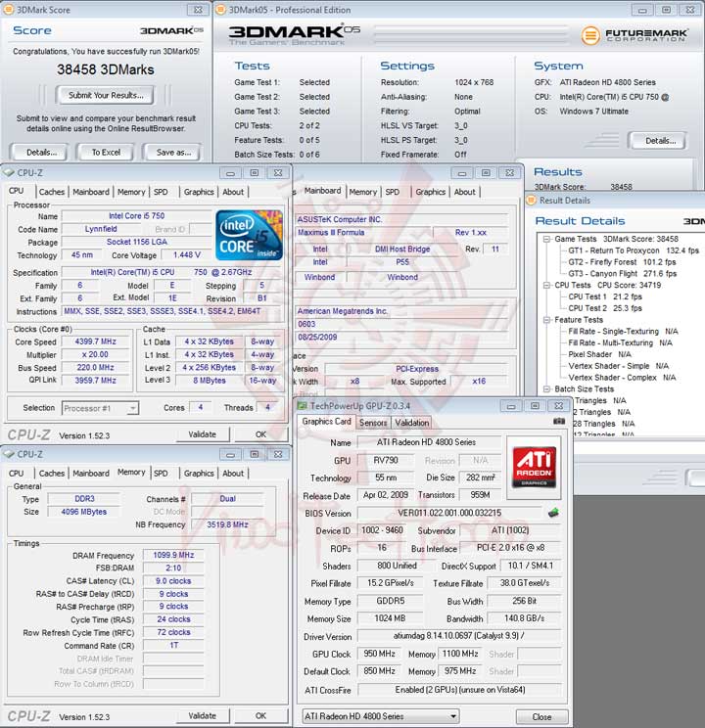Click the GPU-Z Name field
The width and height of the screenshot is (705, 728).
tap(429, 442)
